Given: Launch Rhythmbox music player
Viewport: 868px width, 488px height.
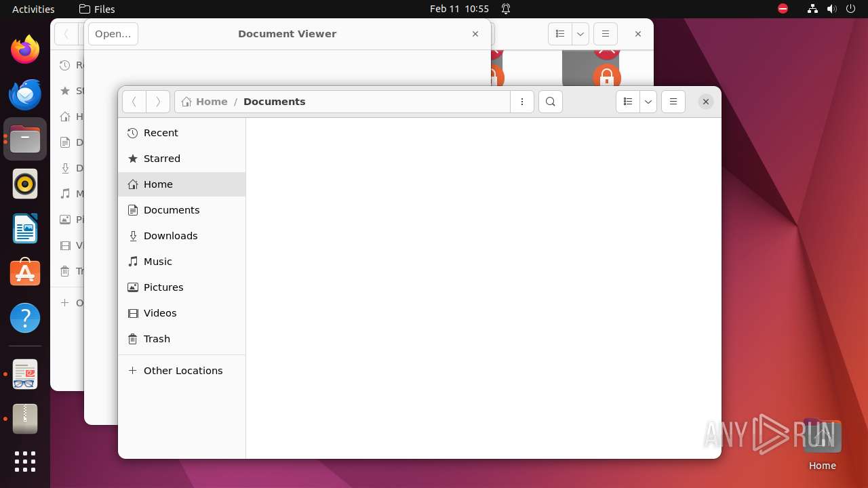Looking at the screenshot, I should click(25, 184).
